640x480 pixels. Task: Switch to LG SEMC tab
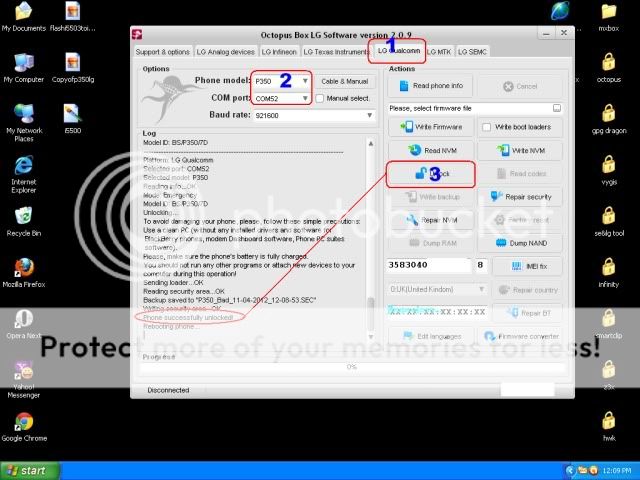click(x=472, y=52)
